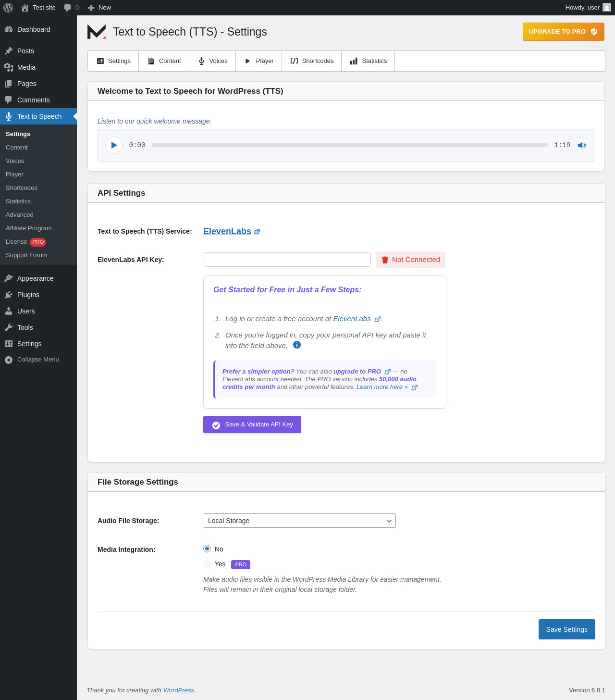The image size is (615, 700).
Task: Click the Not Connected trash icon
Action: 385,260
